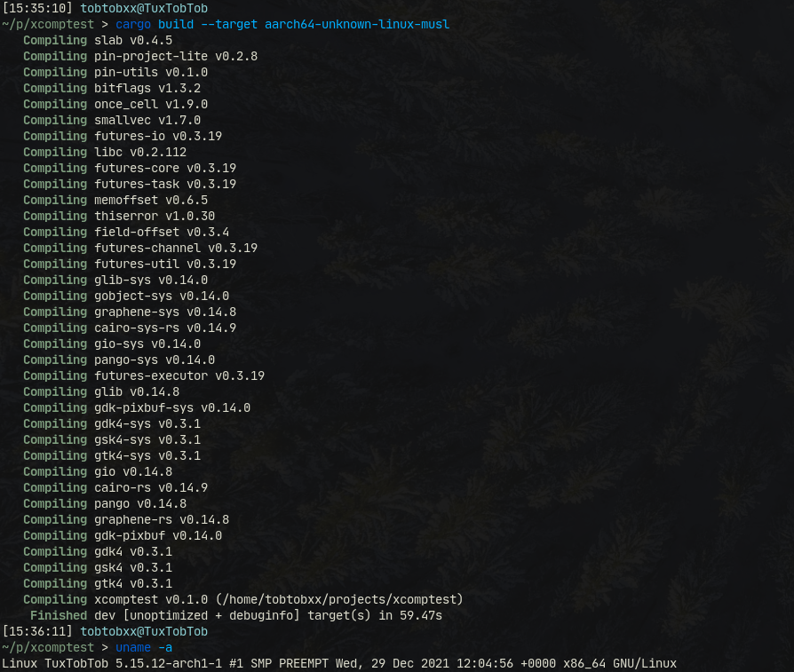Click the slab v0.4.5 line

(x=98, y=40)
